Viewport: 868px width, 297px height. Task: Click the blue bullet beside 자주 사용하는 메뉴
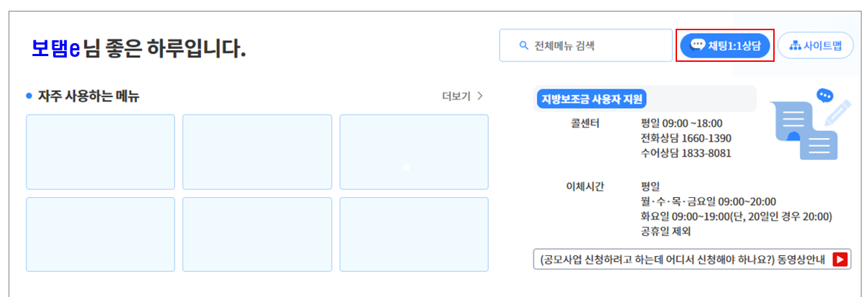click(x=29, y=96)
